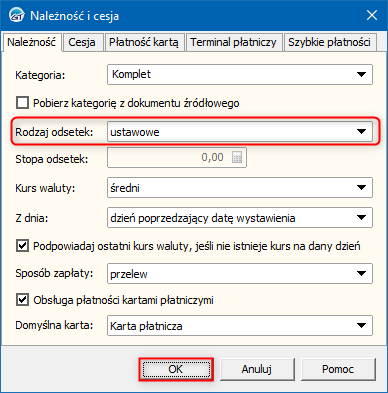Expand the Kategoria dropdown arrow
388x393 pixels.
point(361,74)
